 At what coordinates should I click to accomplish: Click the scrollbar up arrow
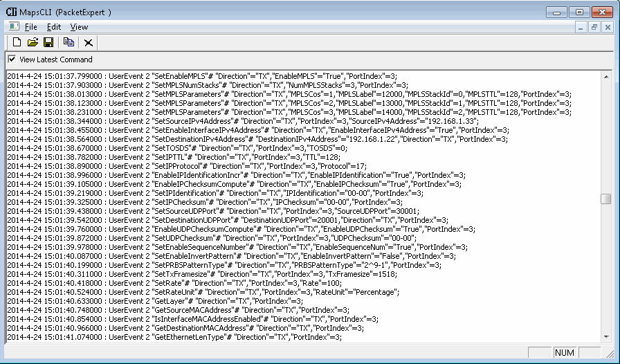coord(606,76)
